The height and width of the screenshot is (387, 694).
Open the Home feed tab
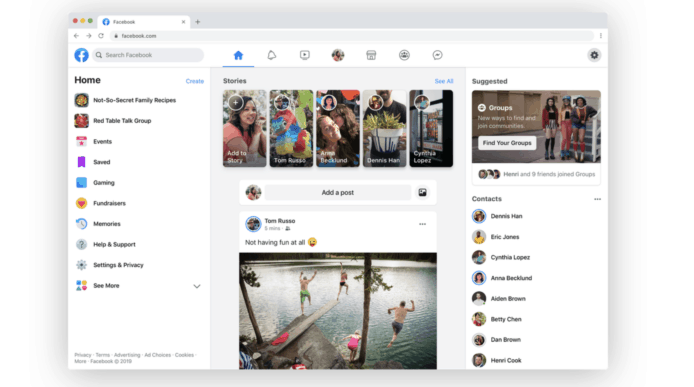(x=238, y=55)
